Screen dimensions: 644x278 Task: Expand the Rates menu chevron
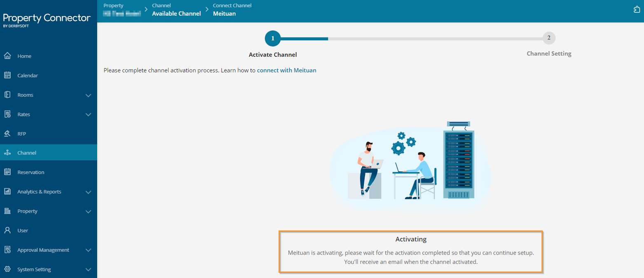coord(88,114)
